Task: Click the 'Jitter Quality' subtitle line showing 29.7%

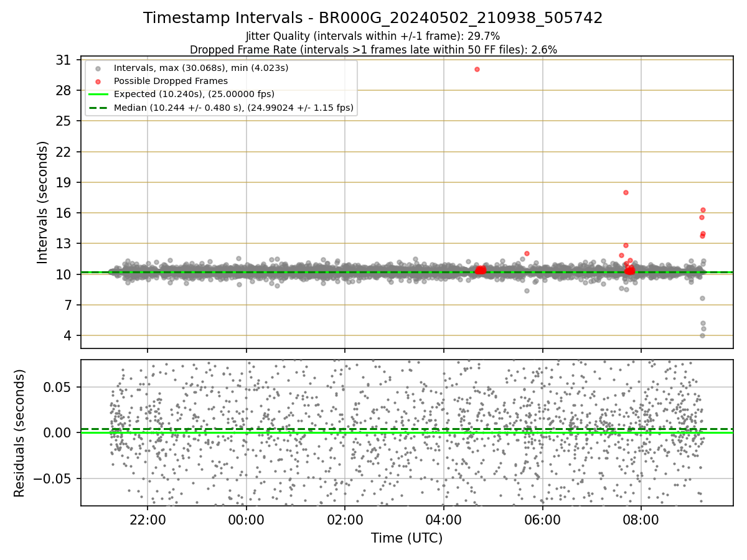Action: click(373, 36)
